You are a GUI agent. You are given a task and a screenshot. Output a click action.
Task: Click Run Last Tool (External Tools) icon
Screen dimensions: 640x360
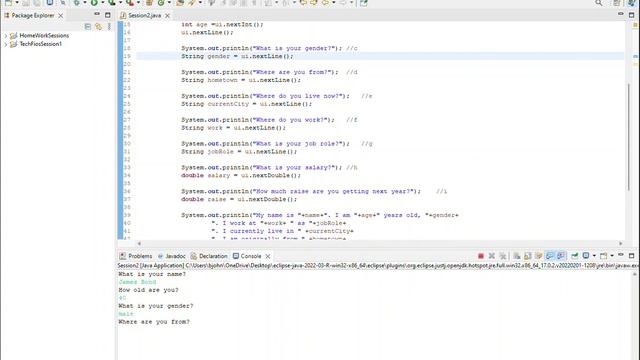[130, 3]
